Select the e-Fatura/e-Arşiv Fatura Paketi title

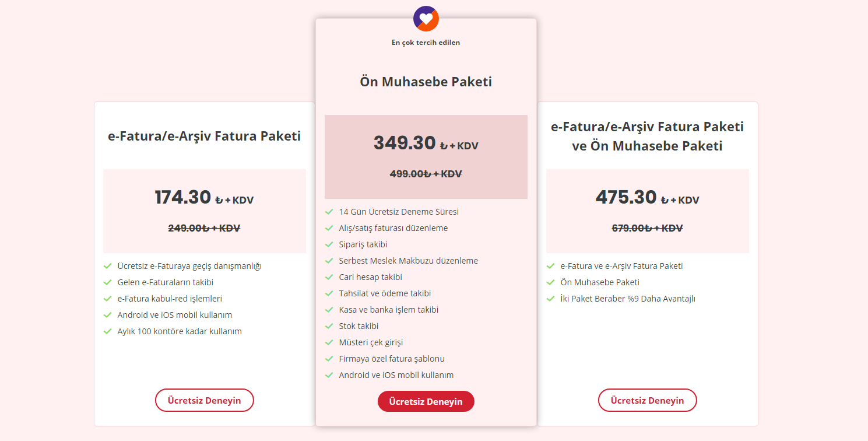click(204, 136)
